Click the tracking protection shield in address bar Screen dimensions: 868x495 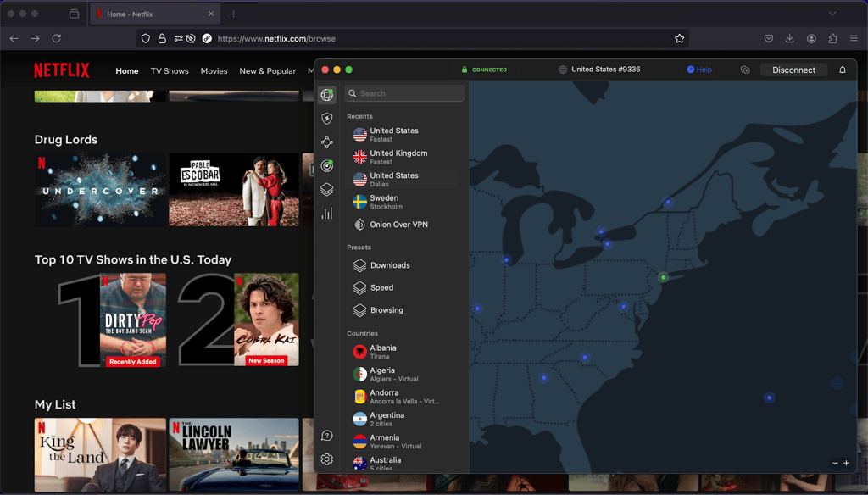click(146, 39)
